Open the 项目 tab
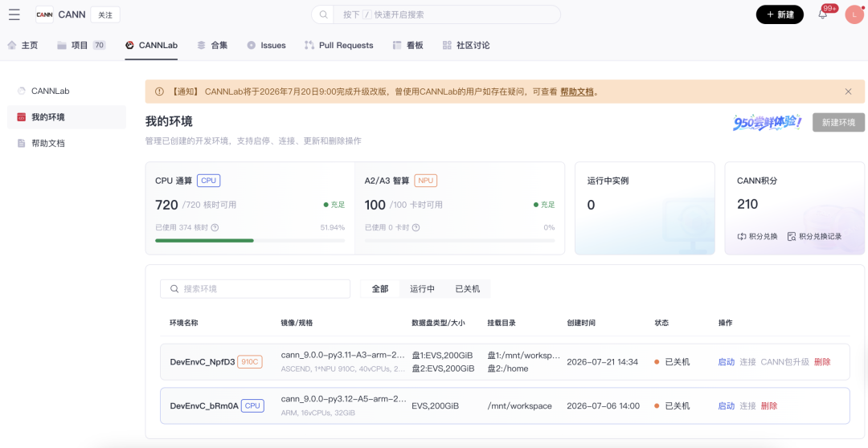 pos(81,45)
